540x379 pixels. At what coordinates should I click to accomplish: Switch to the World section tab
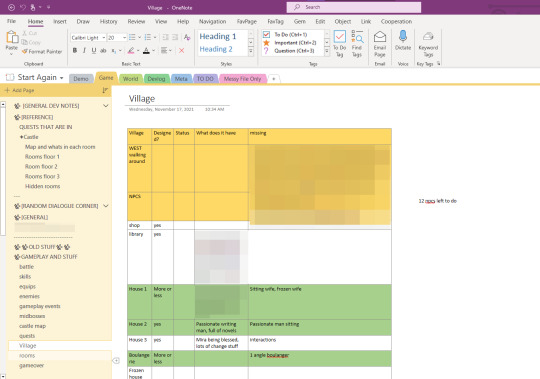130,79
